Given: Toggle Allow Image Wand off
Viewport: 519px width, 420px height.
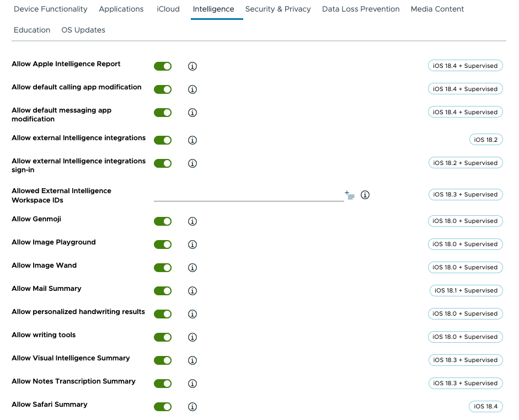Looking at the screenshot, I should point(163,268).
